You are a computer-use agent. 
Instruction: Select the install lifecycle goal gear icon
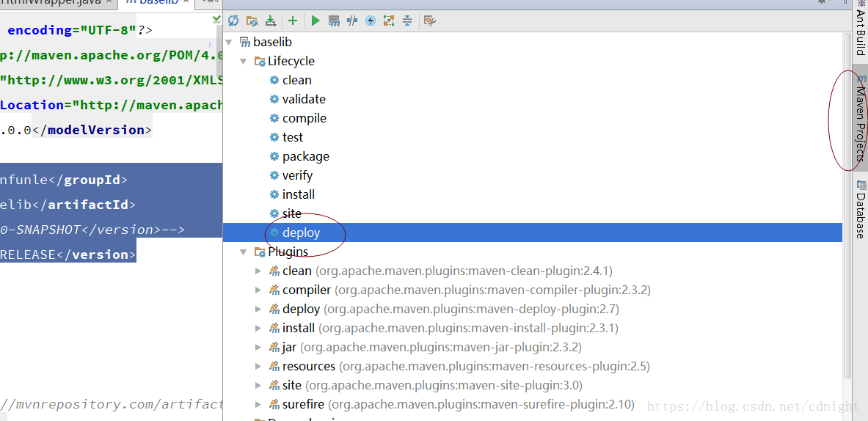[274, 195]
